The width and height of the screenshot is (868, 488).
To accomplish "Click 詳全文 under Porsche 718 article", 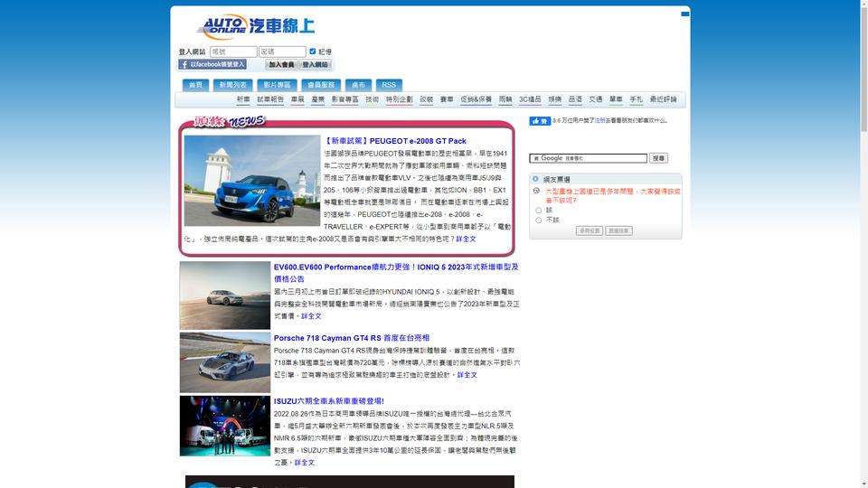I will [x=467, y=374].
